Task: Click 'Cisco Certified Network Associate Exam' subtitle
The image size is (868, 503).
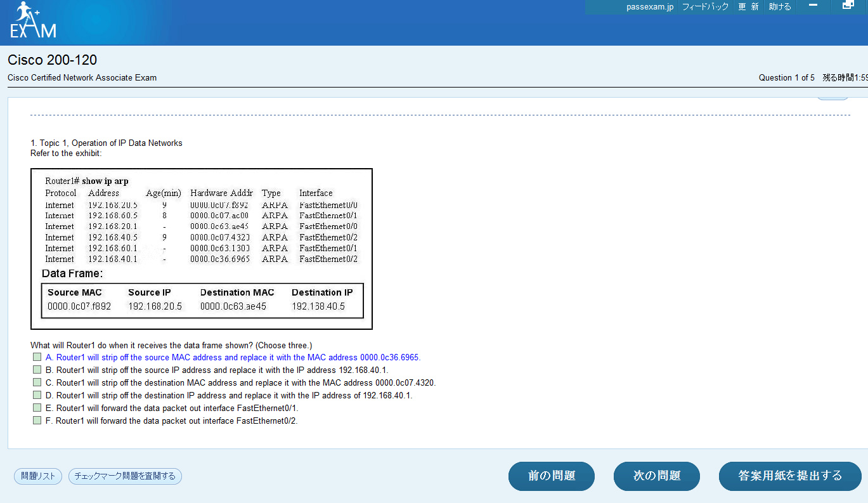Action: pyautogui.click(x=82, y=78)
